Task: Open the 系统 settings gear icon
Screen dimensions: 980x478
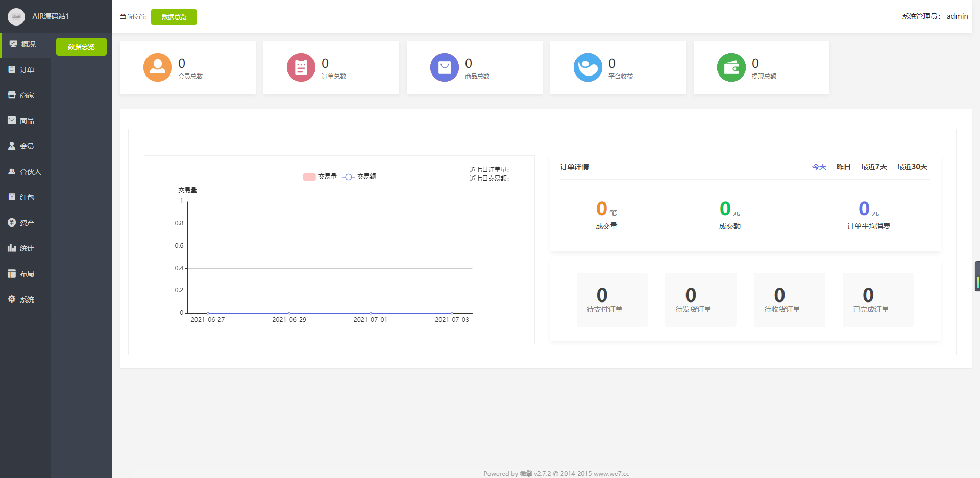Action: tap(12, 299)
